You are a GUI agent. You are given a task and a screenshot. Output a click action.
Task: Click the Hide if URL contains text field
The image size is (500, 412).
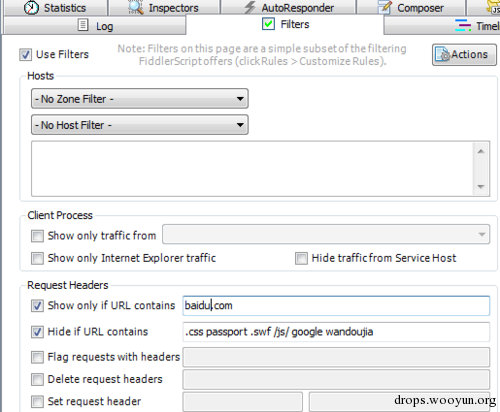(x=336, y=332)
